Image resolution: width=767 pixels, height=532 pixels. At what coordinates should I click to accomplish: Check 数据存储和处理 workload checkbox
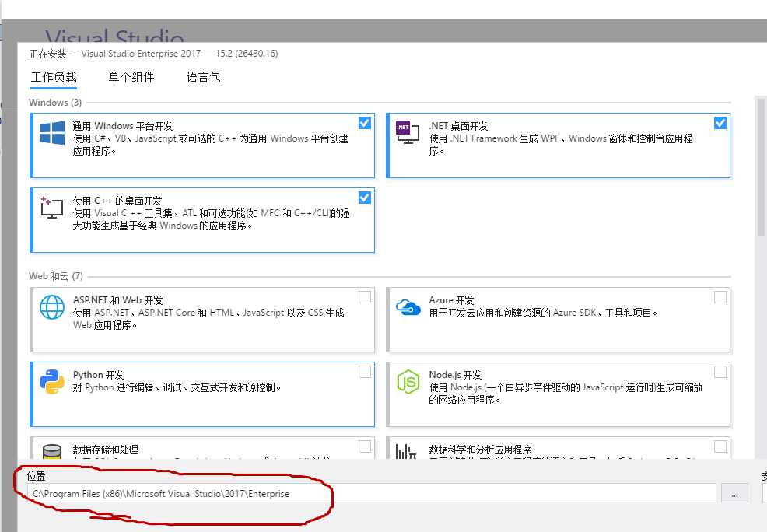point(364,446)
